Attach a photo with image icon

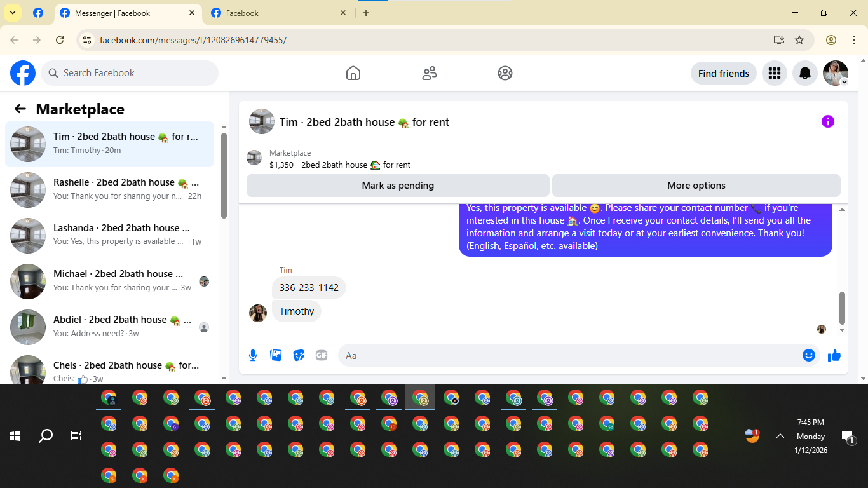[x=276, y=355]
